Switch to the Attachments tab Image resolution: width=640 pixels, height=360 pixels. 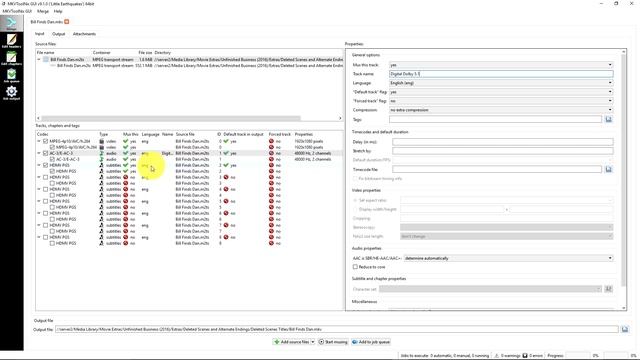pyautogui.click(x=84, y=34)
